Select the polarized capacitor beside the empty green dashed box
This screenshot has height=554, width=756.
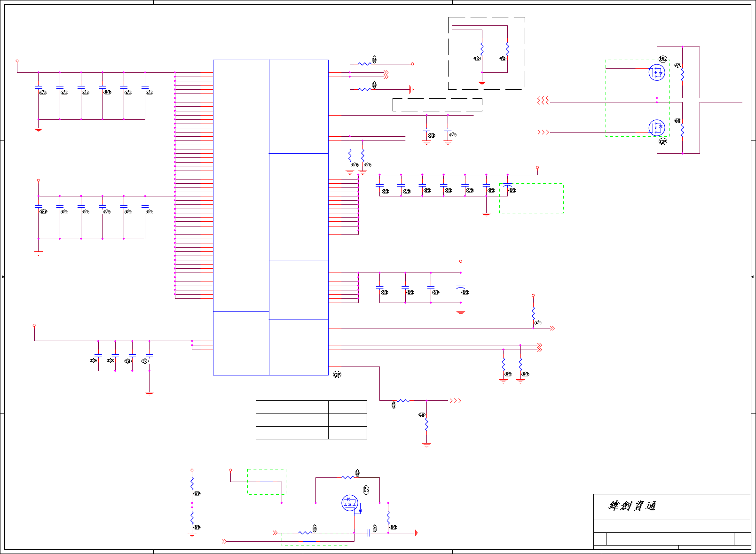pos(508,187)
